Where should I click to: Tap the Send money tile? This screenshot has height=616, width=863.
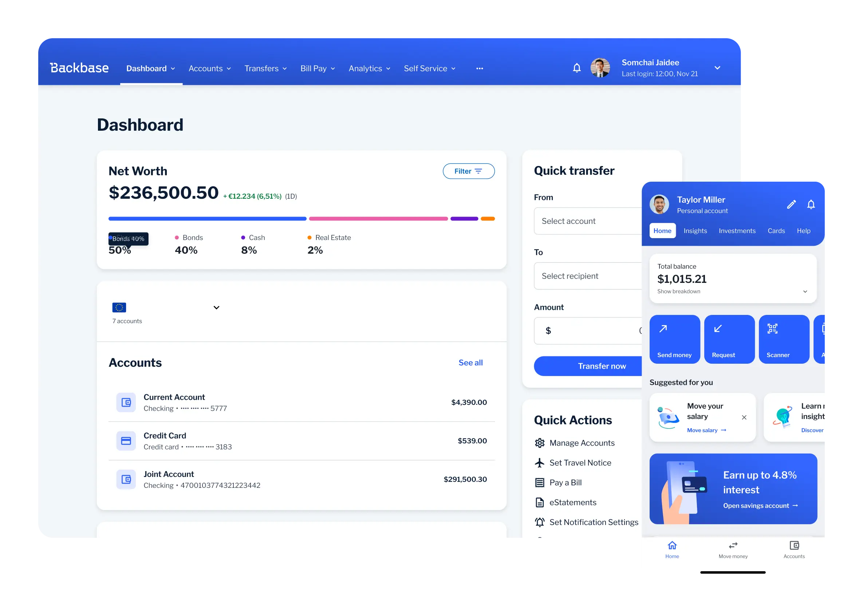pos(674,339)
